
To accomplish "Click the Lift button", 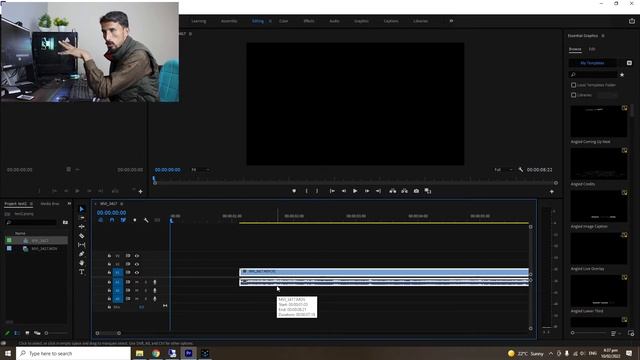I will click(393, 191).
